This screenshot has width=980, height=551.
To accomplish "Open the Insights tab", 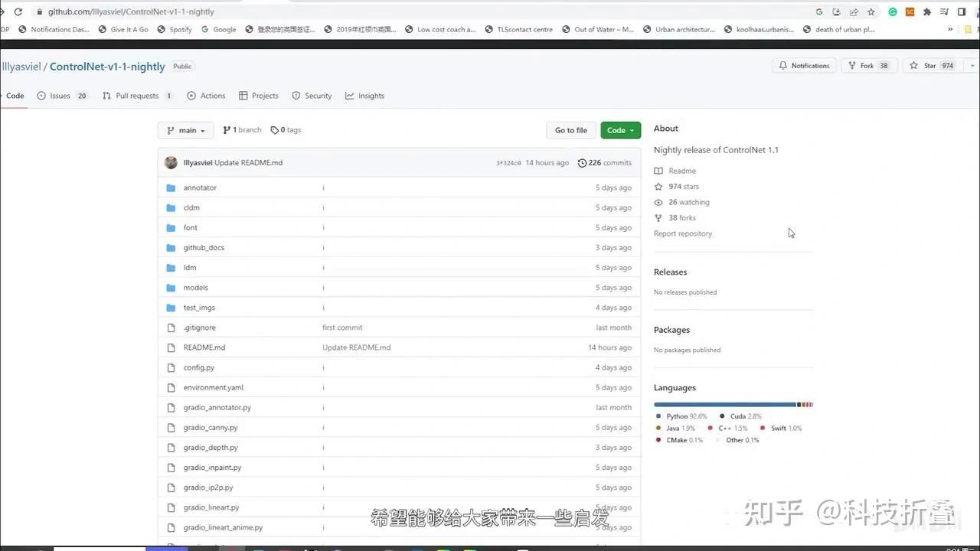I will 364,96.
